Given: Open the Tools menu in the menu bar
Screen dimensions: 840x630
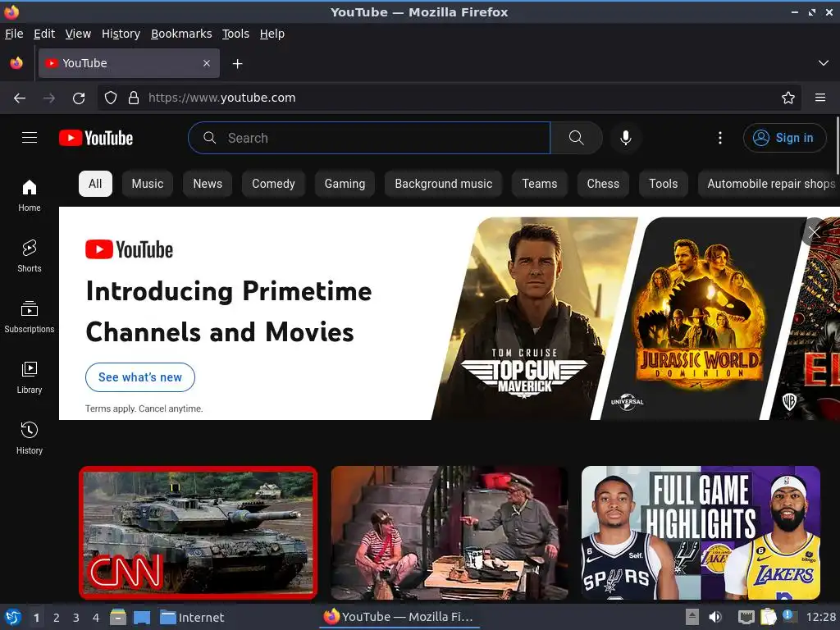Looking at the screenshot, I should pos(235,34).
